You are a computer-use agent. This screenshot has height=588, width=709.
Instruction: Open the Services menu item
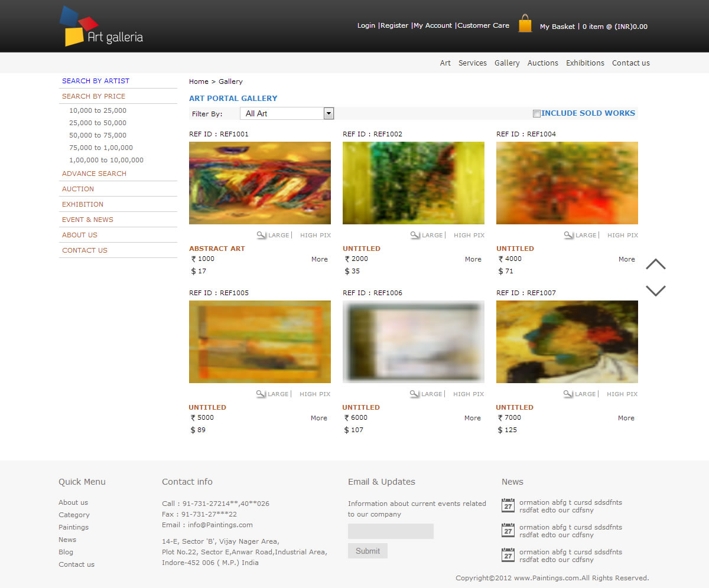[473, 63]
